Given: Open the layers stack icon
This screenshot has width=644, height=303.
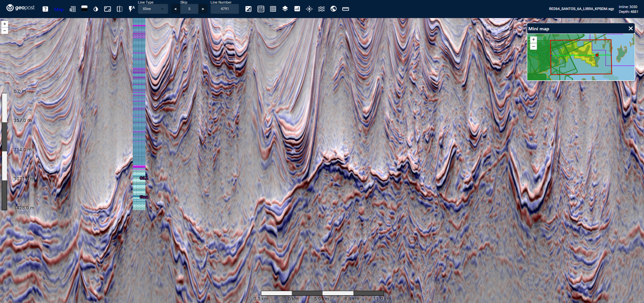Looking at the screenshot, I should pyautogui.click(x=285, y=9).
